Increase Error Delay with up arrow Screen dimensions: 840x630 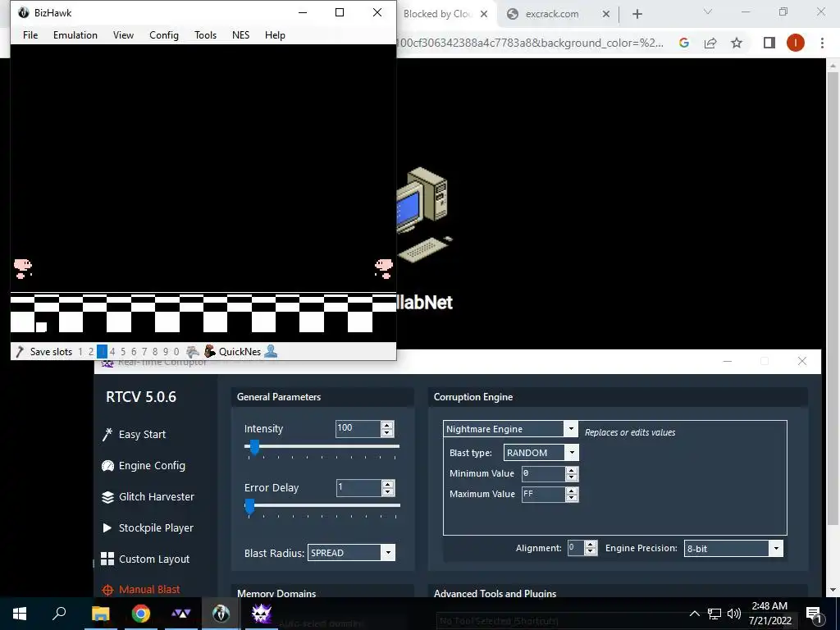tap(387, 484)
